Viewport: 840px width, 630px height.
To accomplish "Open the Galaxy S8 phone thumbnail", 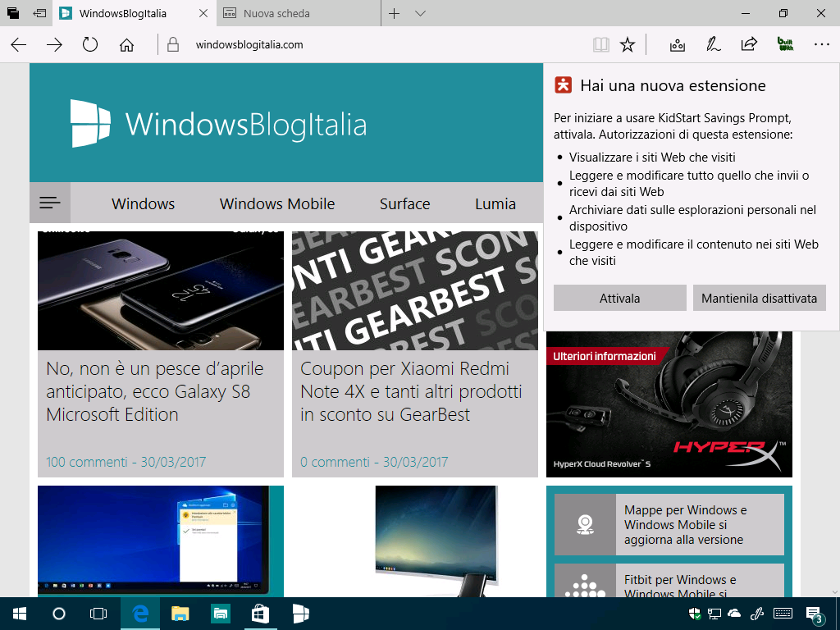I will (161, 291).
